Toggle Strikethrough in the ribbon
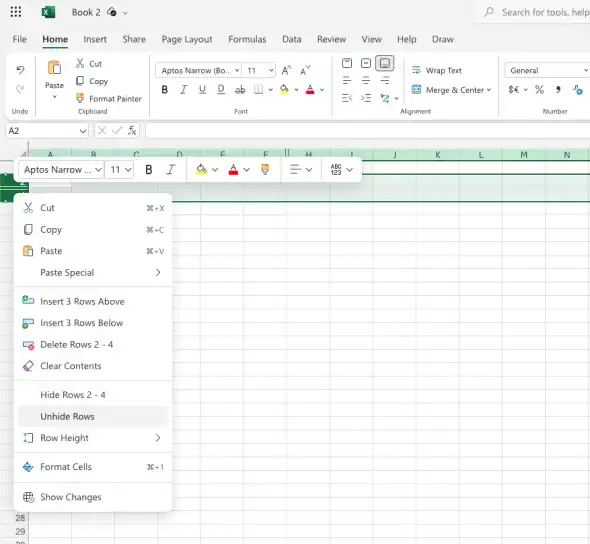This screenshot has height=544, width=590. 240,90
